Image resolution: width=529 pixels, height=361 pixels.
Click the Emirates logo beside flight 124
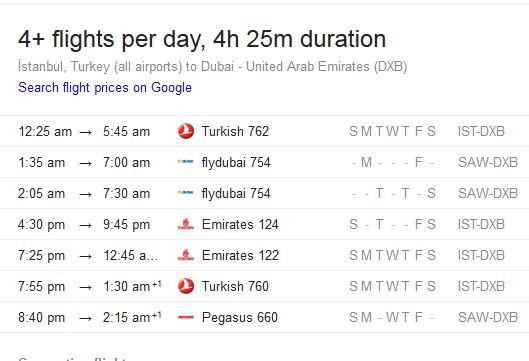pyautogui.click(x=186, y=224)
